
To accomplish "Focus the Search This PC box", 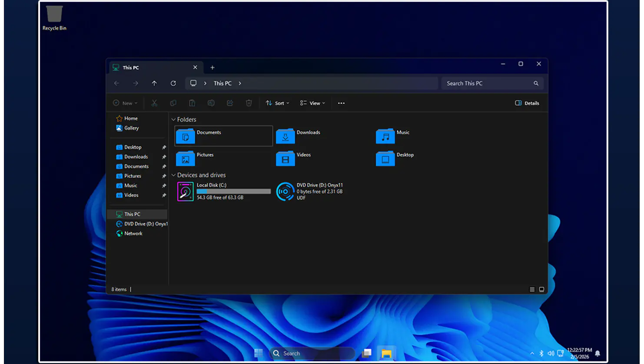I will [x=492, y=83].
